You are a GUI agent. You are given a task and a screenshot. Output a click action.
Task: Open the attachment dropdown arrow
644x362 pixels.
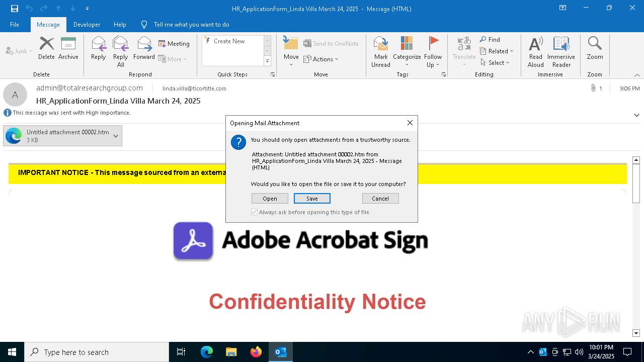pyautogui.click(x=116, y=136)
